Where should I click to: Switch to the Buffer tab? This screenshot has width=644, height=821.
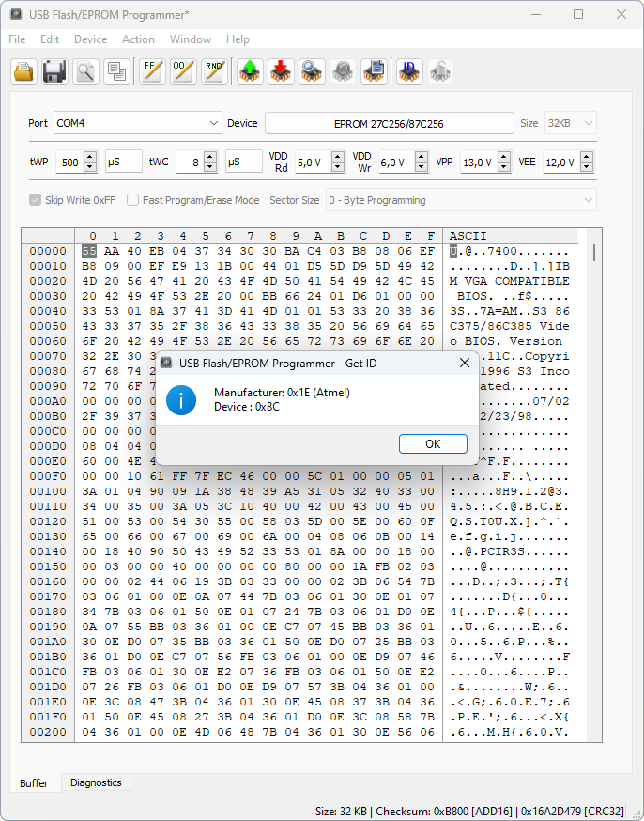tap(34, 782)
